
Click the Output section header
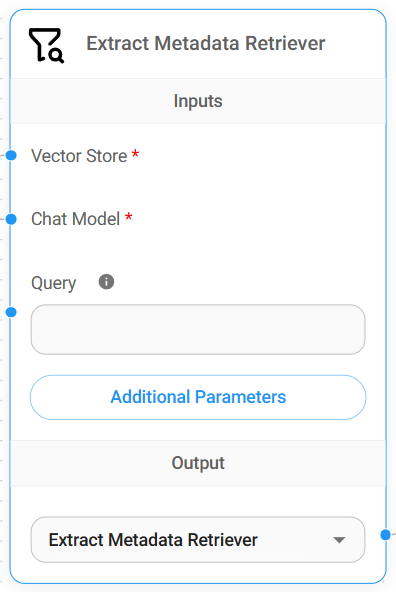(198, 463)
